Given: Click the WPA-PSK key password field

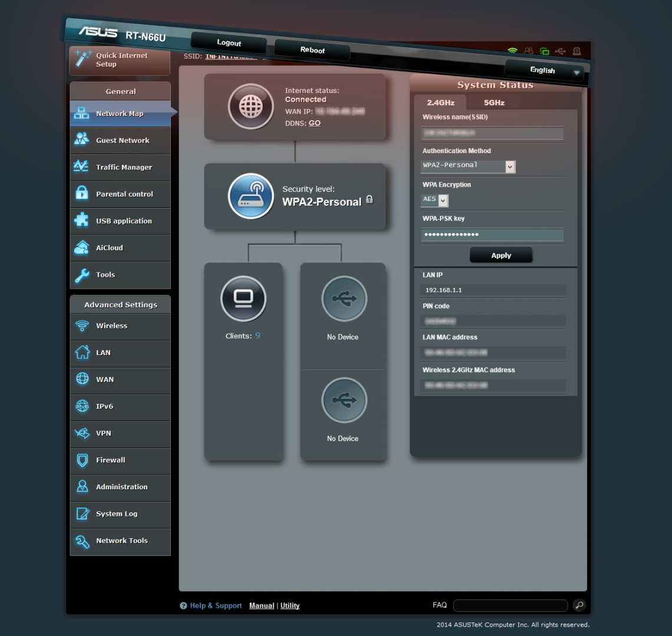Looking at the screenshot, I should pos(492,235).
